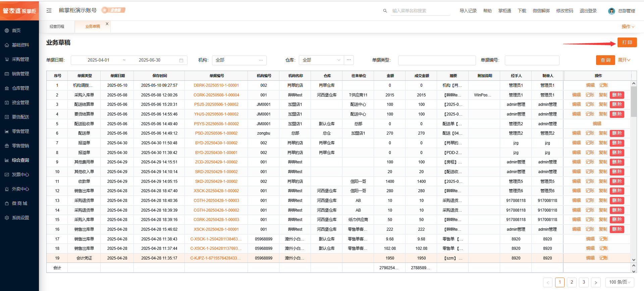Open document link DBRK-20250510-1-00001

pyautogui.click(x=216, y=85)
